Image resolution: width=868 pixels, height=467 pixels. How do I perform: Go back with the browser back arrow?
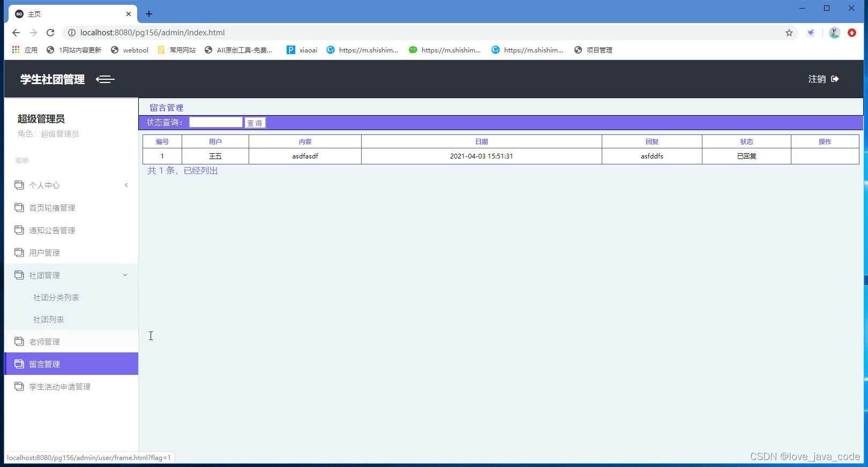[16, 33]
